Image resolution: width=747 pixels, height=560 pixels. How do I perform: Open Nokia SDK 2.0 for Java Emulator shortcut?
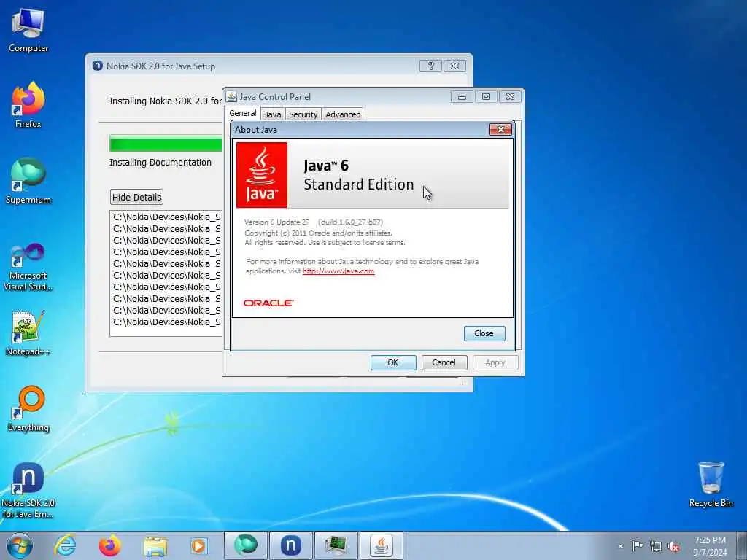(28, 489)
